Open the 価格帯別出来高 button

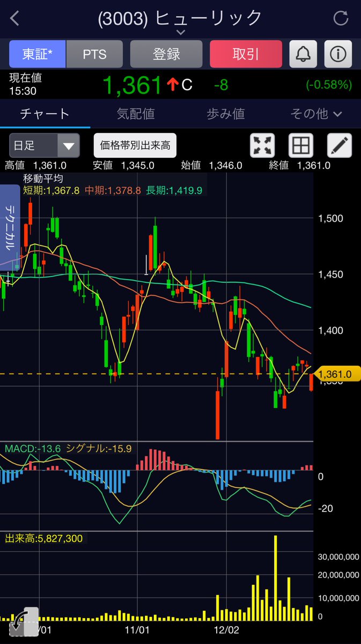tap(135, 145)
